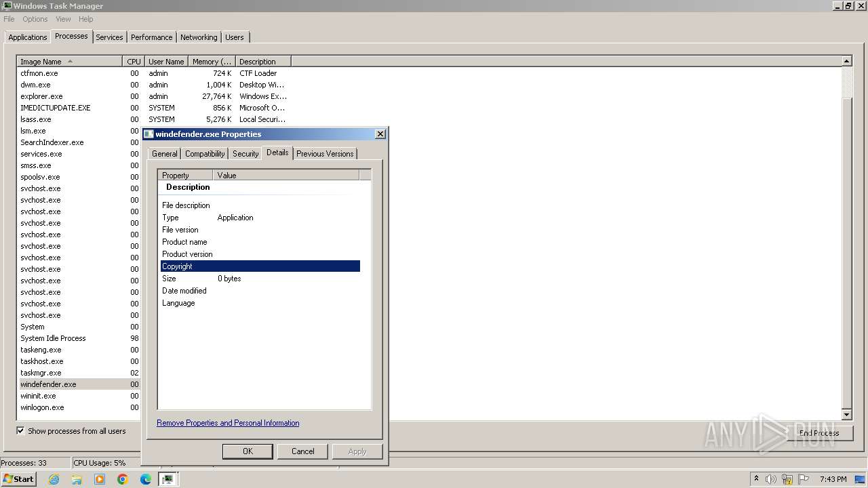Show hidden system tray icons
Image resolution: width=868 pixels, height=488 pixels.
coord(756,479)
